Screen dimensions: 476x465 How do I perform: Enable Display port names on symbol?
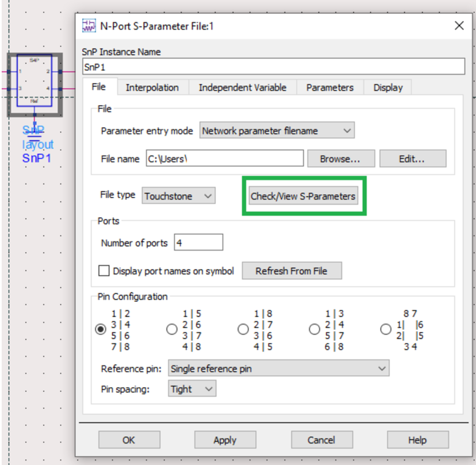(104, 271)
